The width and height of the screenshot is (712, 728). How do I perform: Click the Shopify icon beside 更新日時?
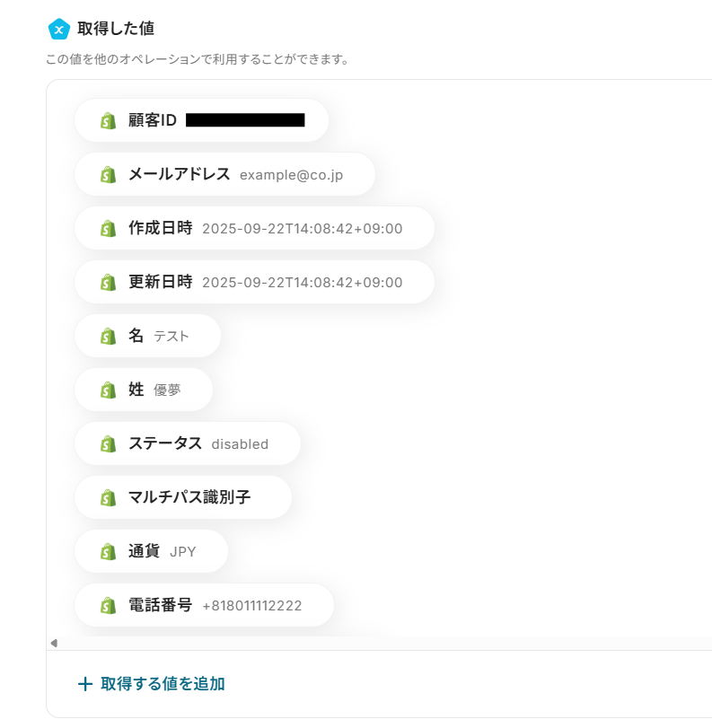click(x=109, y=282)
